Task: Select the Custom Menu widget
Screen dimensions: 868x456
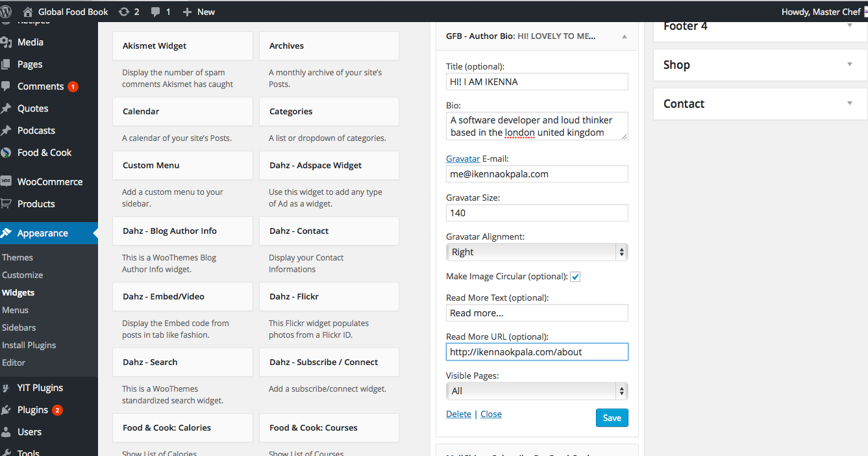Action: coord(182,166)
